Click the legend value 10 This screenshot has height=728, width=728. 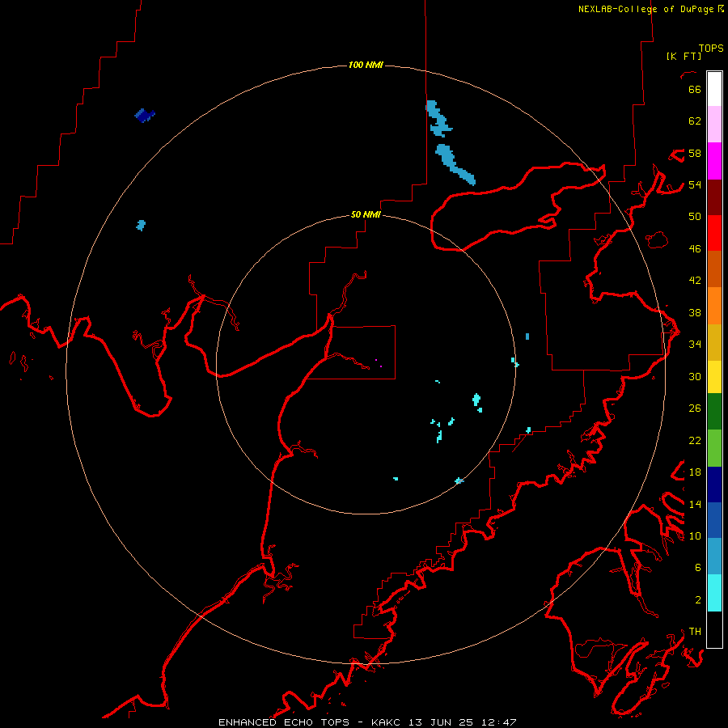[x=695, y=536]
